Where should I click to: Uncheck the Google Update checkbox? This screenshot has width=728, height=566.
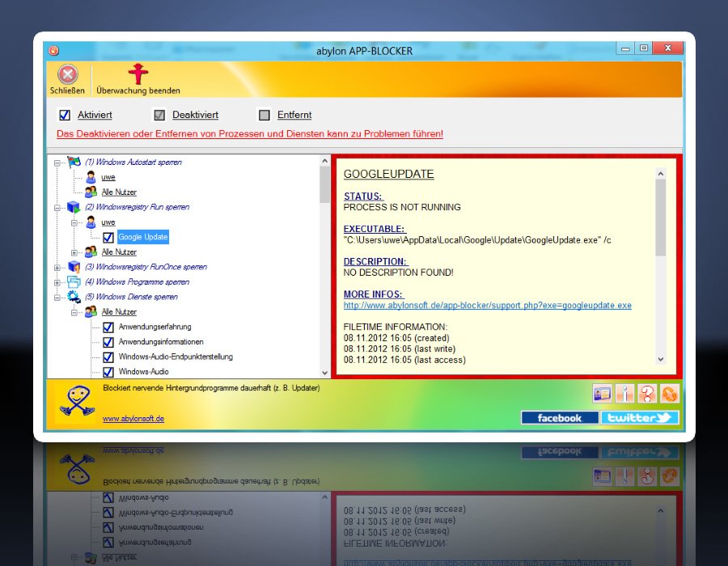(108, 238)
